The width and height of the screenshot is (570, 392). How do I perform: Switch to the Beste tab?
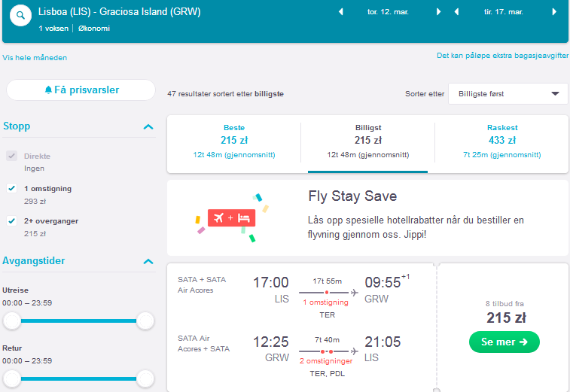(x=234, y=141)
